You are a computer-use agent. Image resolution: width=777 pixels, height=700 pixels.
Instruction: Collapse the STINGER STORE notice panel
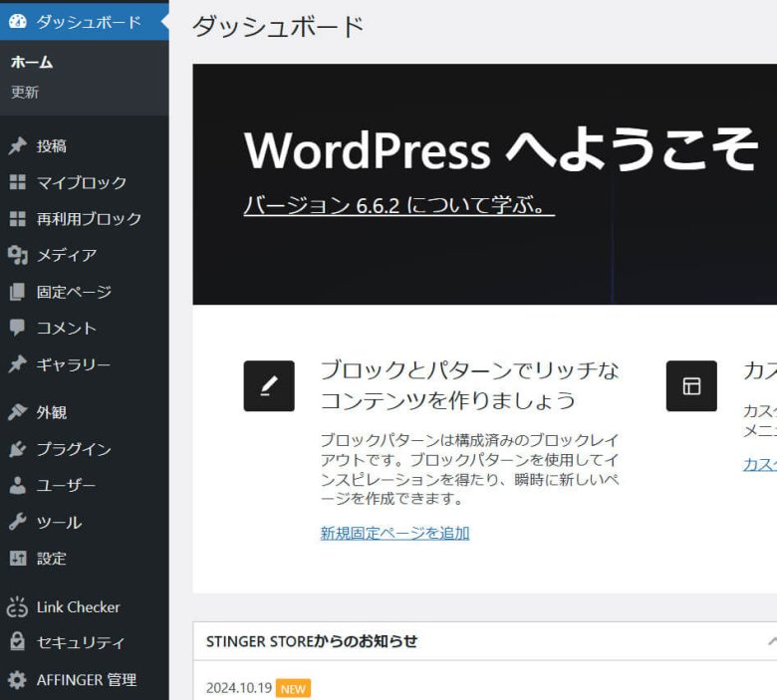(x=770, y=641)
